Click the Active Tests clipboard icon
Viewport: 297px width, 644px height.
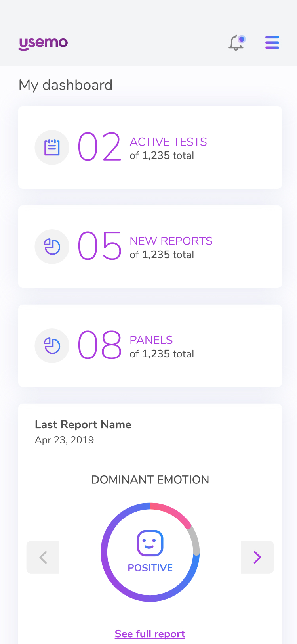tap(52, 148)
